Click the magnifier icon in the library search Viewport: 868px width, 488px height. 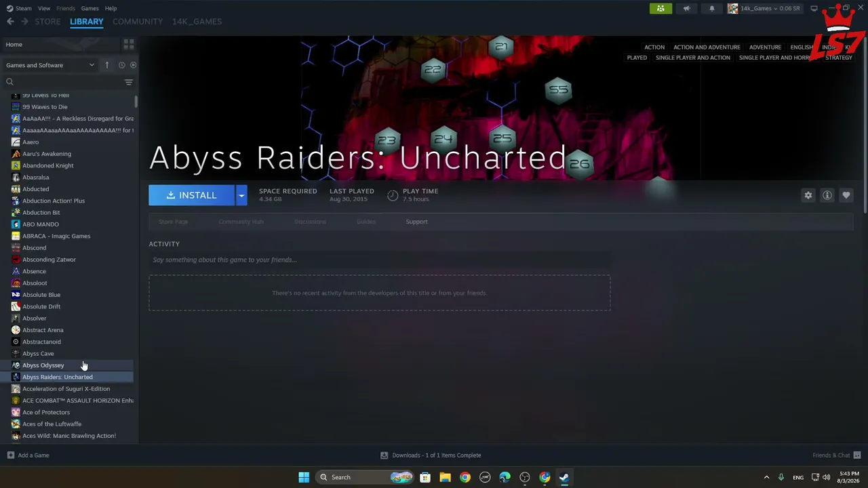click(x=9, y=82)
